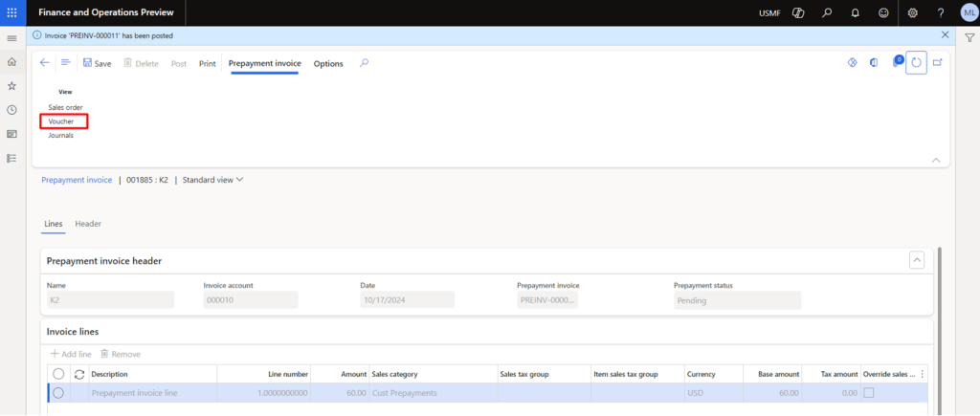Open the app launcher waffle icon

point(11,11)
